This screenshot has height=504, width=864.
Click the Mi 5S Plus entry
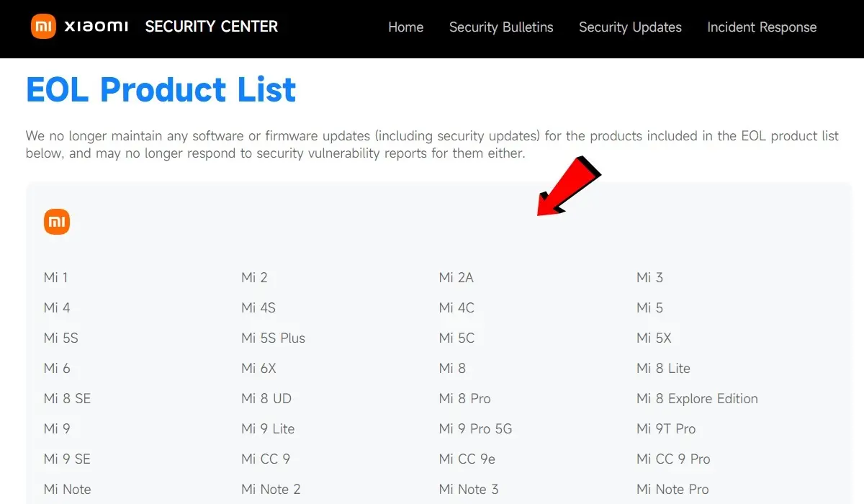point(273,338)
